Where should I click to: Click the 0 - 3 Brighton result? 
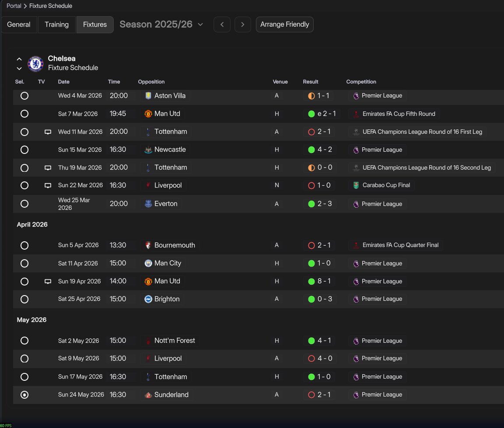pos(325,299)
